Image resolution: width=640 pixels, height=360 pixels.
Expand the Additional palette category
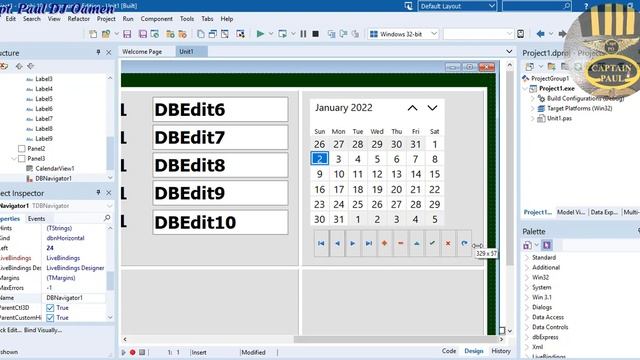pyautogui.click(x=527, y=267)
